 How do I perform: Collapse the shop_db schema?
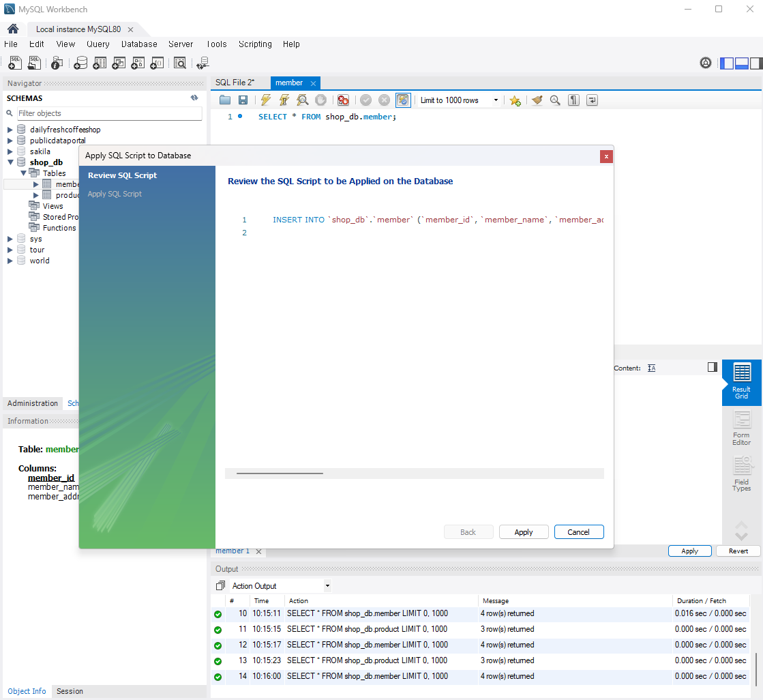point(10,162)
